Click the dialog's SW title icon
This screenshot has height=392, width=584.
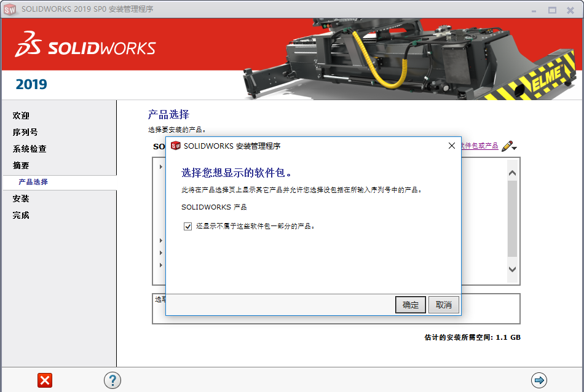coord(175,146)
